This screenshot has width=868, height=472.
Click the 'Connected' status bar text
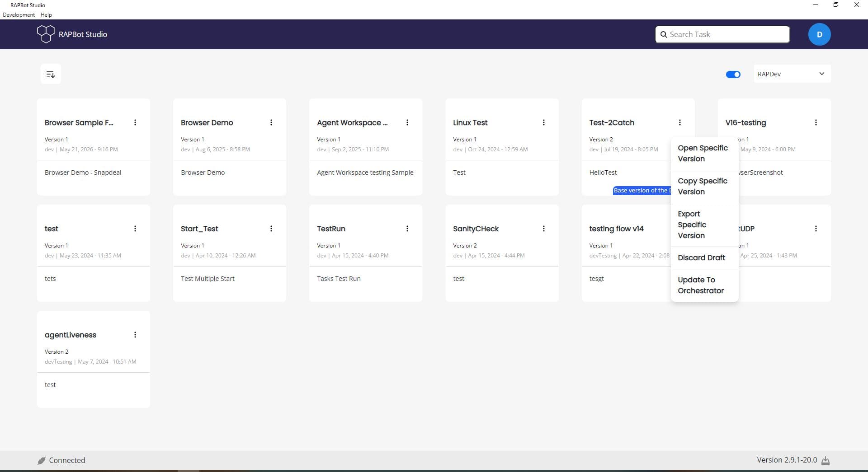67,460
